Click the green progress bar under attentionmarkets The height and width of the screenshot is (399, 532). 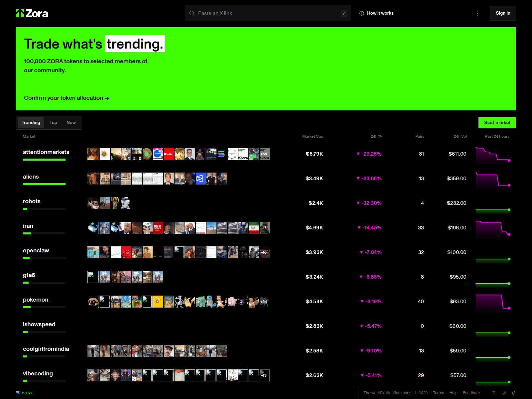click(44, 160)
